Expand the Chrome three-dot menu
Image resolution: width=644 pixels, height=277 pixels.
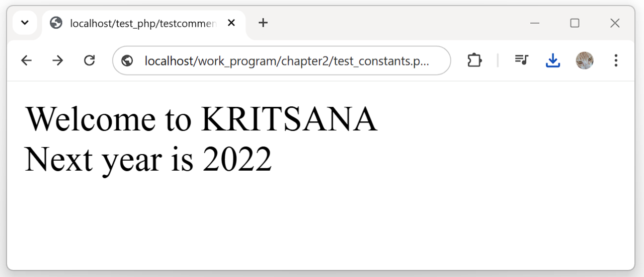[616, 60]
